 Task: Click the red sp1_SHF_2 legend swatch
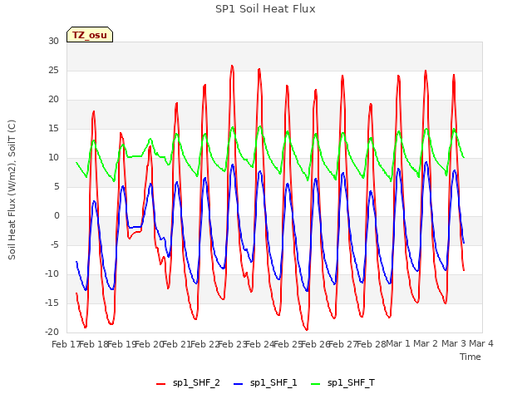tap(160, 384)
